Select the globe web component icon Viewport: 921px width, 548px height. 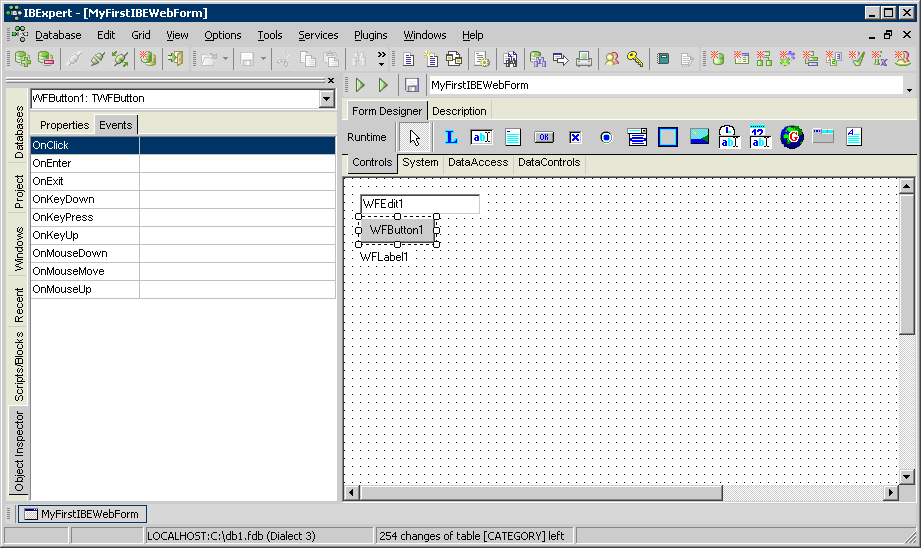tap(792, 137)
